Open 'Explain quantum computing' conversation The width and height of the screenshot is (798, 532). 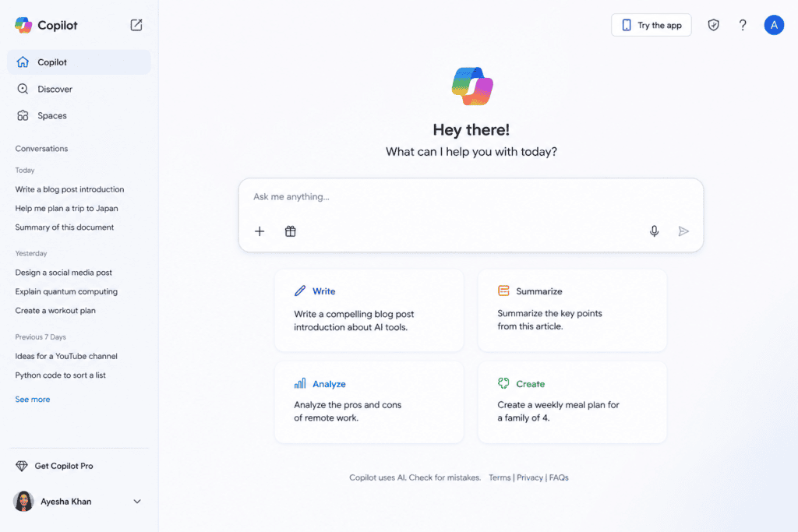pyautogui.click(x=66, y=291)
